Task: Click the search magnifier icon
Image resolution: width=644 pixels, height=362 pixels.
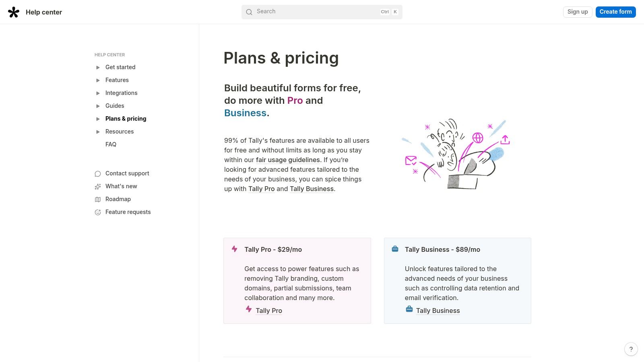Action: (249, 12)
